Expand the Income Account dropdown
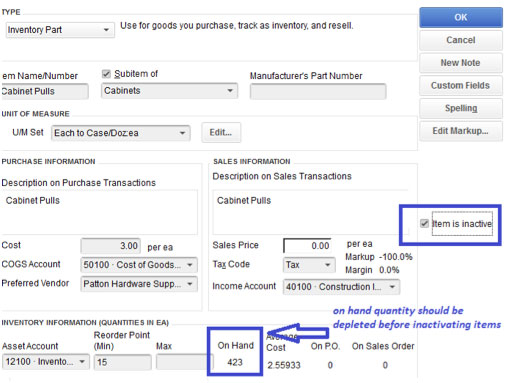 [x=341, y=287]
